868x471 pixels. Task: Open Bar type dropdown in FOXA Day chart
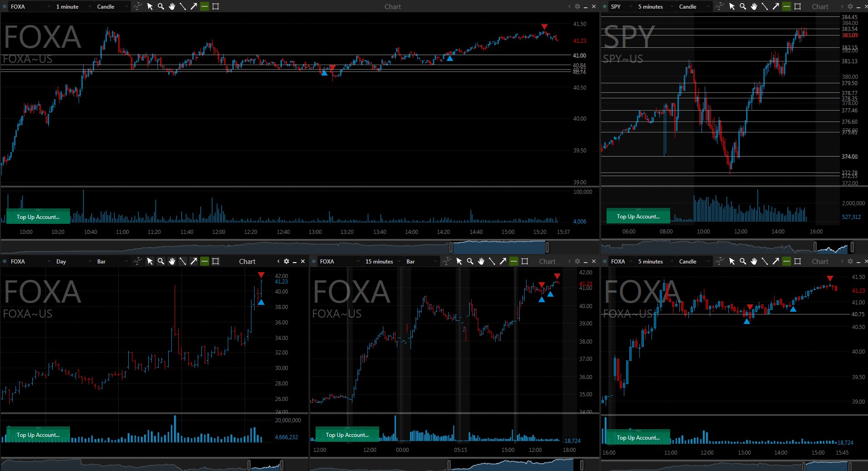(x=112, y=261)
